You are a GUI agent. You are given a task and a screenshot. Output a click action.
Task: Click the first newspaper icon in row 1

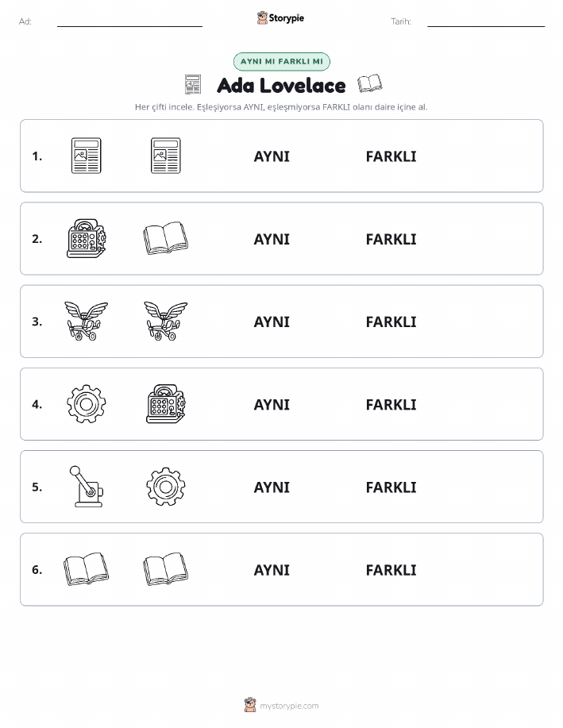(87, 156)
